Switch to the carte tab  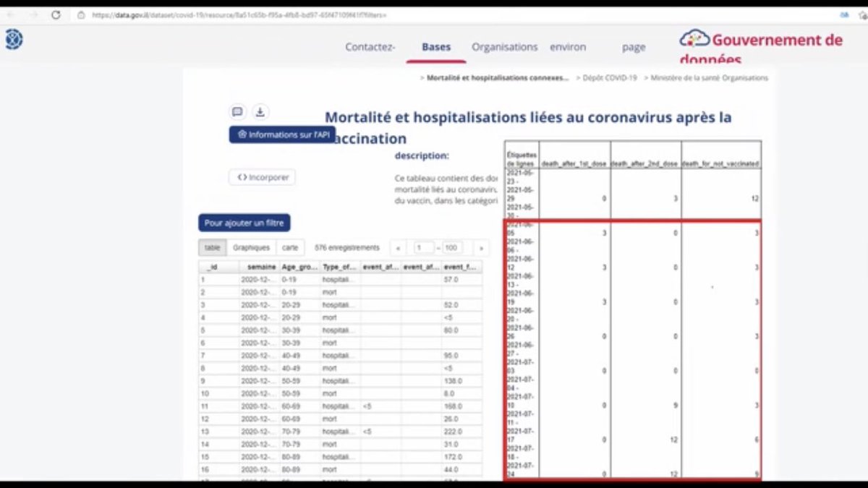click(290, 247)
